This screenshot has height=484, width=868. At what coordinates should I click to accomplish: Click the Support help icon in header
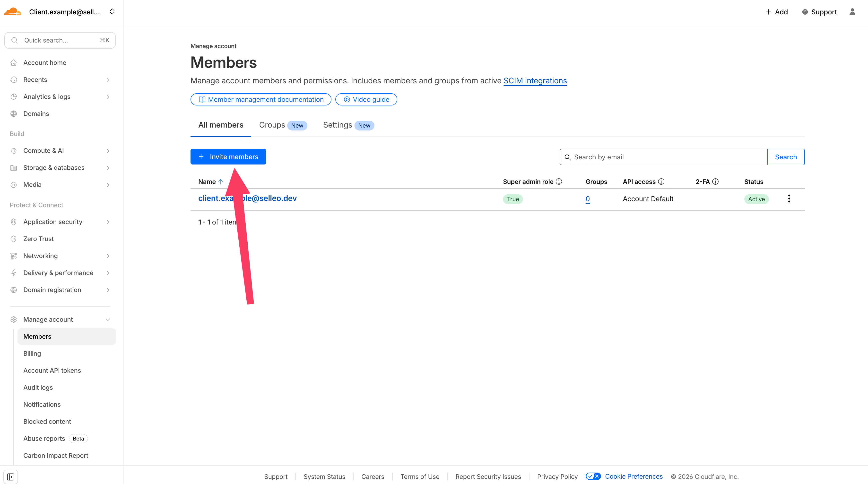click(805, 12)
